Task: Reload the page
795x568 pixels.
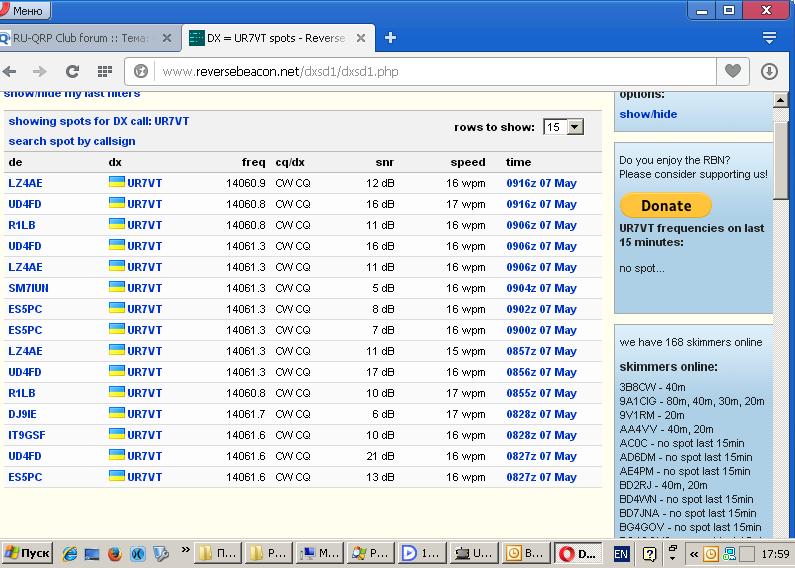Action: tap(73, 72)
